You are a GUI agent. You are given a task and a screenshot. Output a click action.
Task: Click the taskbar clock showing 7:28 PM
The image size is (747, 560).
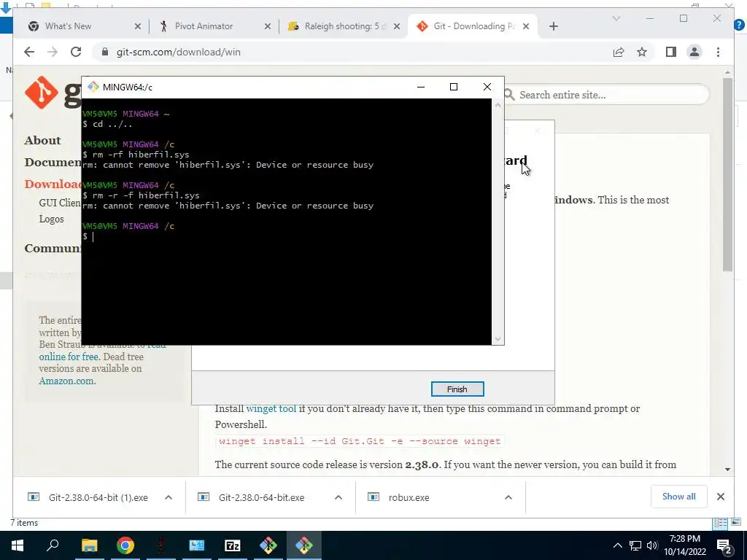684,545
